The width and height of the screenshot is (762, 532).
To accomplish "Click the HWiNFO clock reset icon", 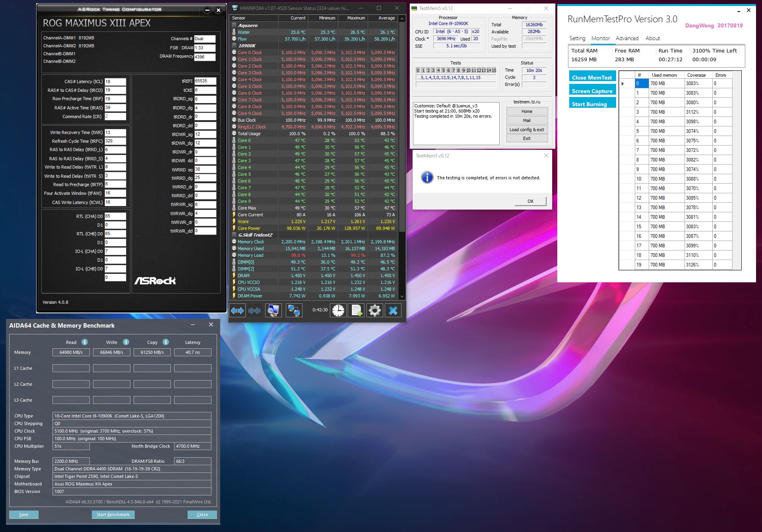I will click(338, 311).
